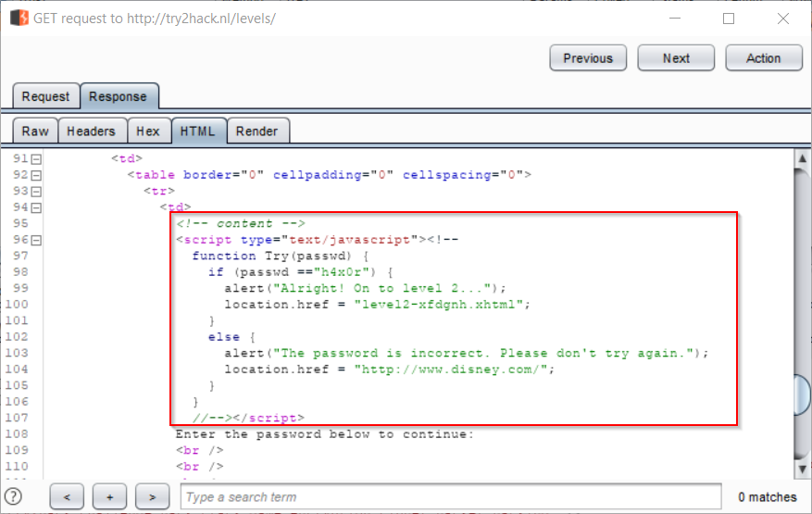Image resolution: width=812 pixels, height=514 pixels.
Task: Click the 'else {' line 102 code
Action: 231,337
